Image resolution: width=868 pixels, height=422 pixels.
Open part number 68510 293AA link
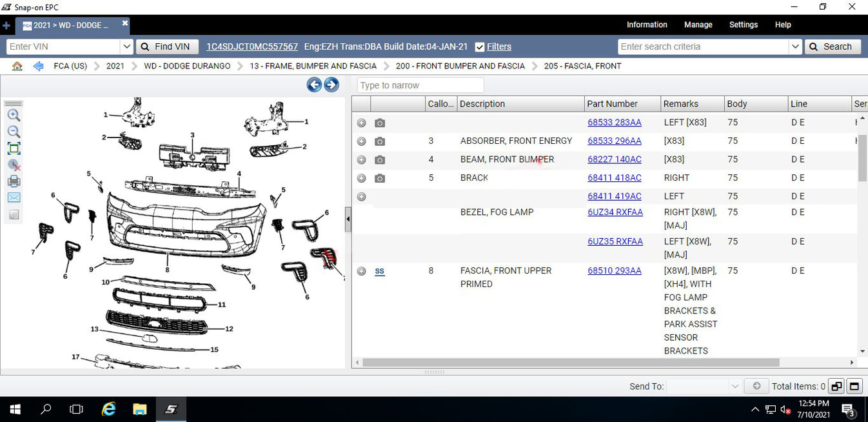[614, 271]
